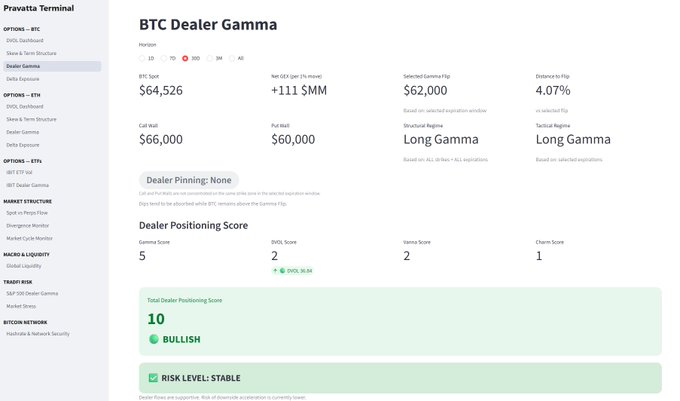Click the DVOL 36.84 delta badge
The width and height of the screenshot is (680, 401).
tap(292, 271)
